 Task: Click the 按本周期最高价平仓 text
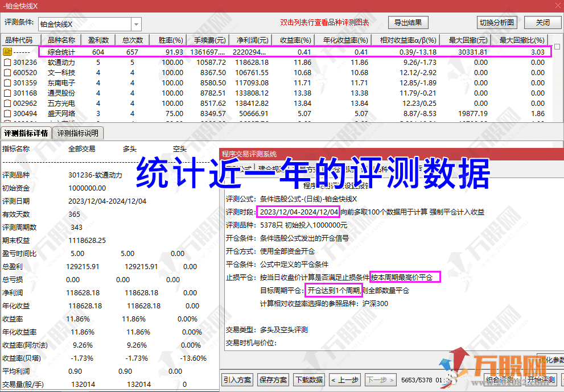click(402, 277)
